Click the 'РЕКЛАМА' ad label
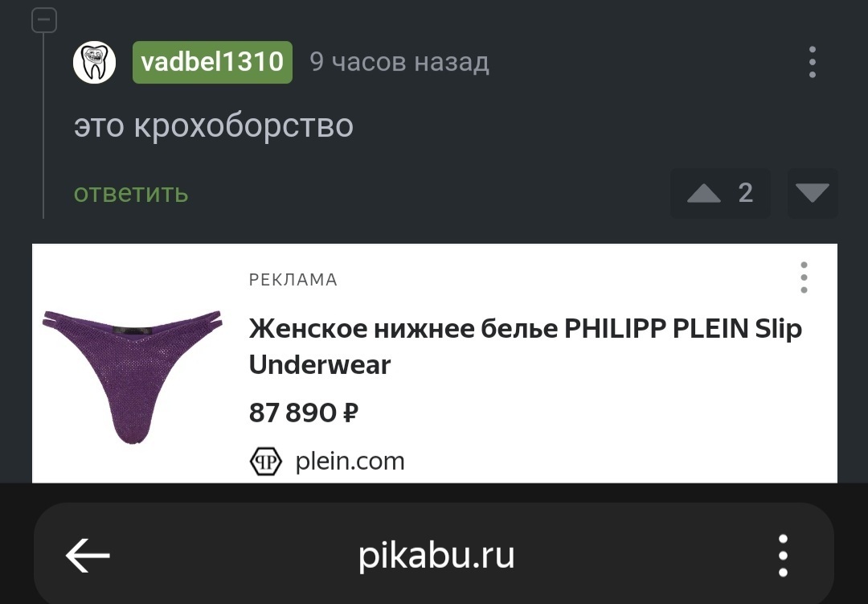 coord(293,280)
